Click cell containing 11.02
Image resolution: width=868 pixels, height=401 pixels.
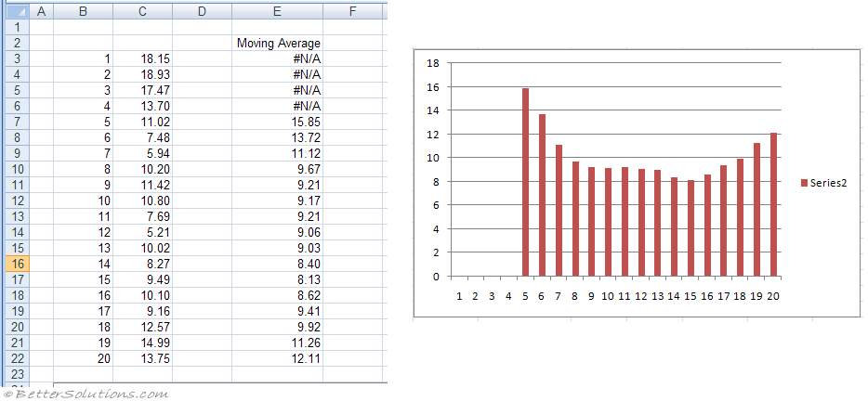tap(143, 122)
